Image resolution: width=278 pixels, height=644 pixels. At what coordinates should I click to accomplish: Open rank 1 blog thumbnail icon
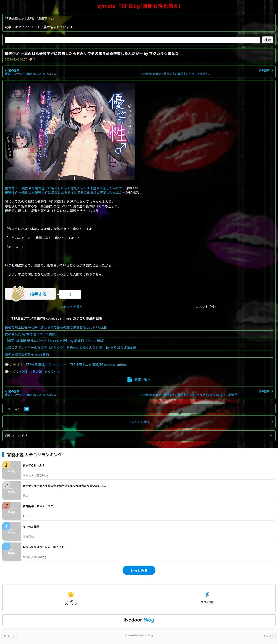coord(12,470)
